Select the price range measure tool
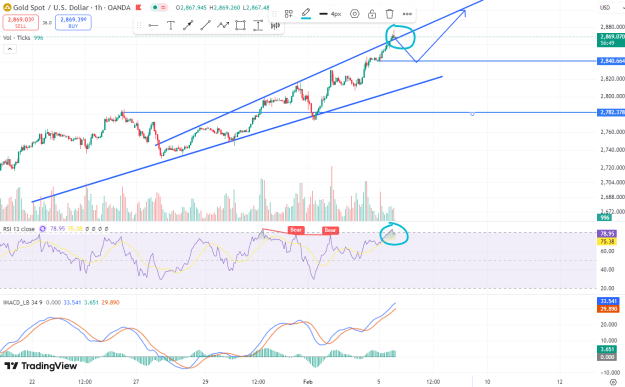Viewport: 625px width, 387px height. pyautogui.click(x=258, y=26)
